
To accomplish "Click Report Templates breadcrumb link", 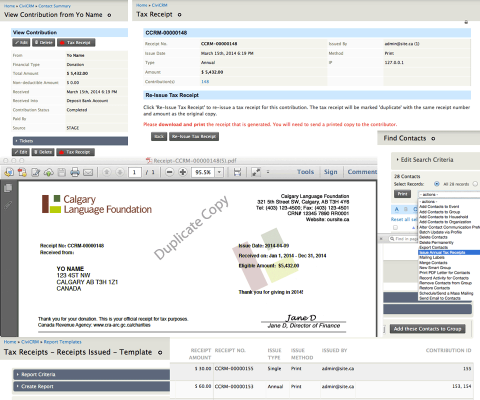I will click(62, 342).
